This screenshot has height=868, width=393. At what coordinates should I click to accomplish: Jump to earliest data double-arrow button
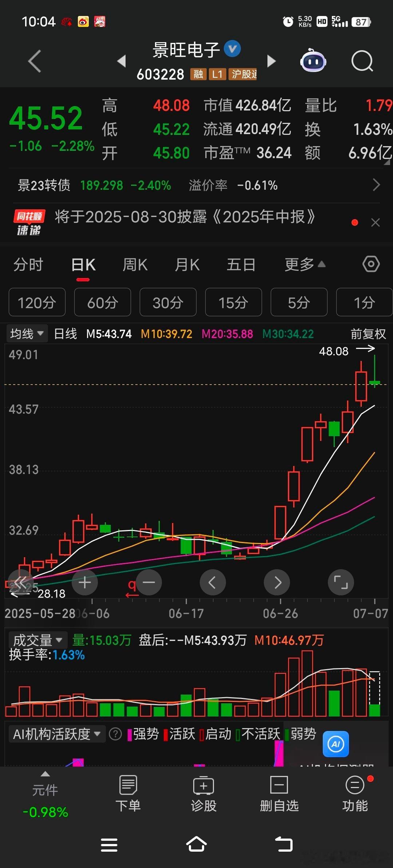click(x=21, y=582)
